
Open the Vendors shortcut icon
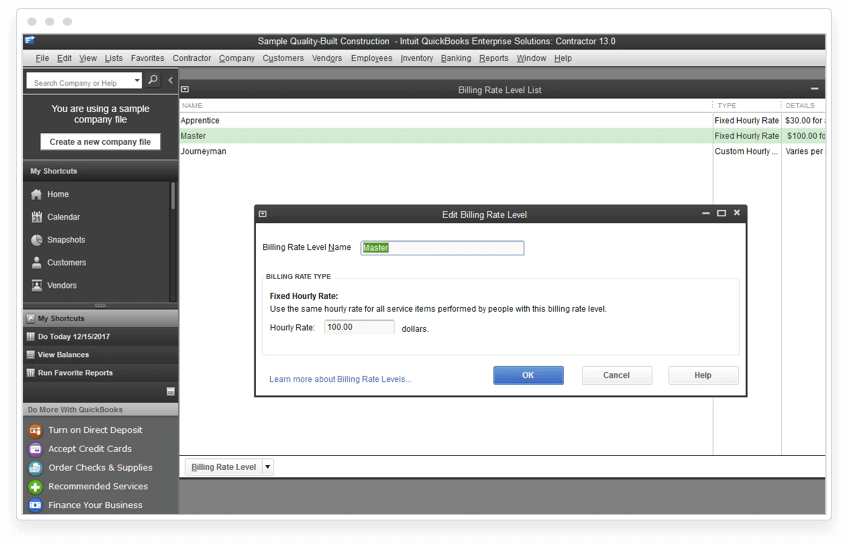pyautogui.click(x=36, y=285)
